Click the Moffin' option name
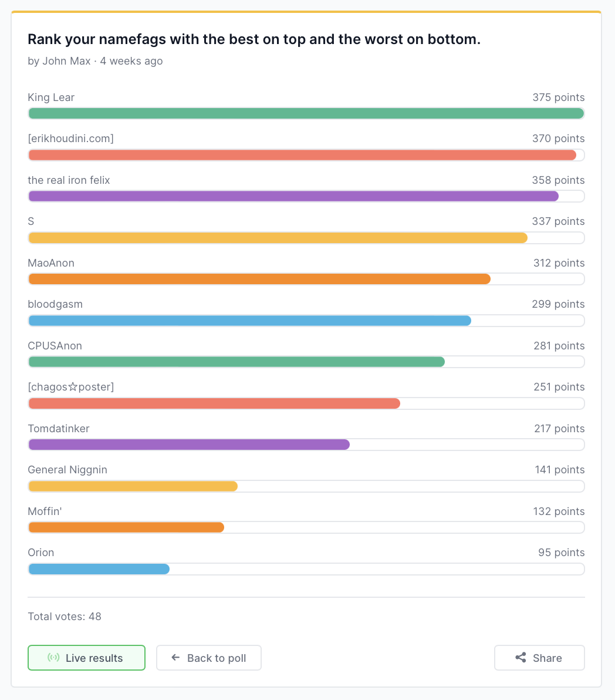615x700 pixels. (45, 511)
